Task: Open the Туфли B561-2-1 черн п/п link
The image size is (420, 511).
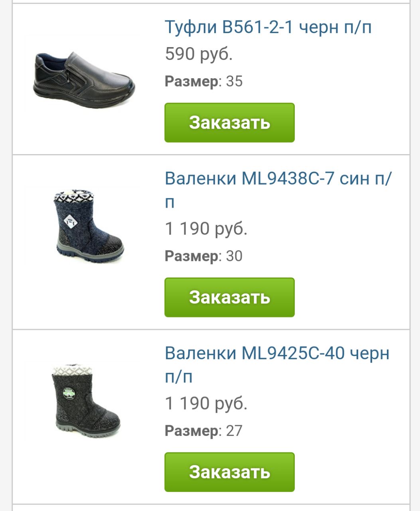Action: pos(268,27)
